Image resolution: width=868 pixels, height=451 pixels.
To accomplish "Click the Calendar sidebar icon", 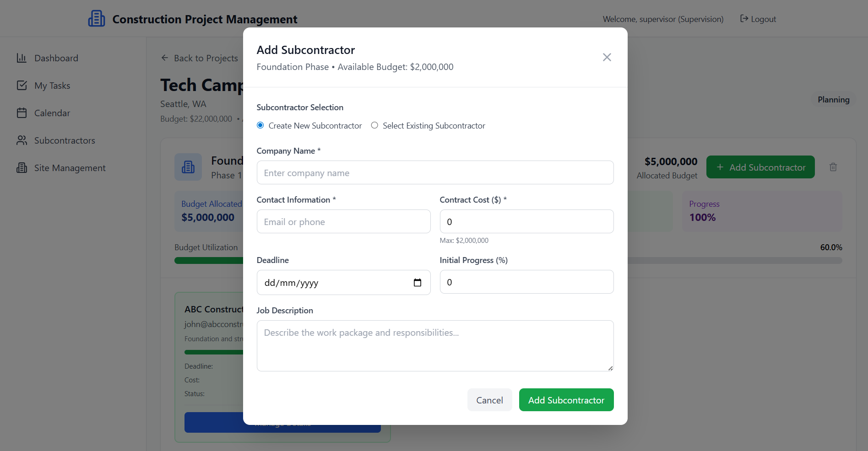I will (x=22, y=113).
